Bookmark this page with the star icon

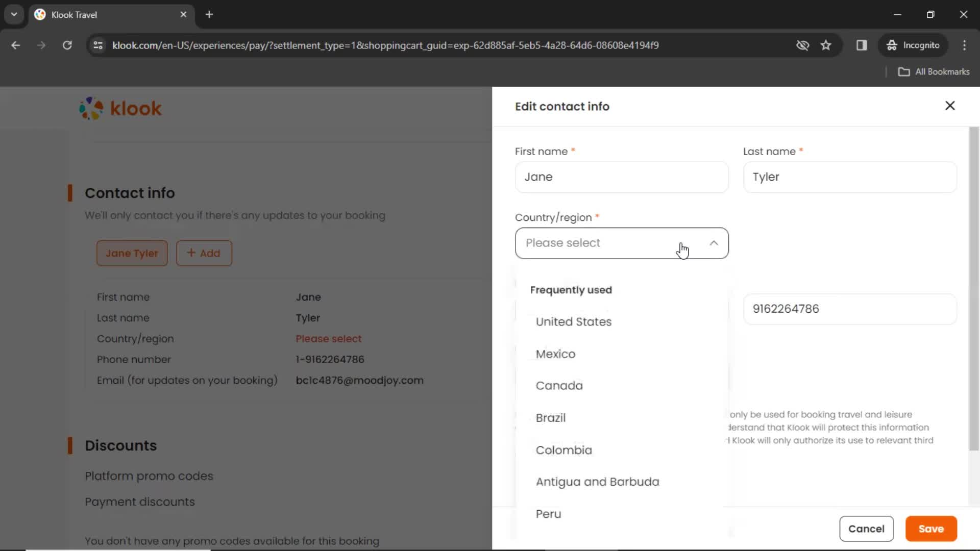point(826,45)
